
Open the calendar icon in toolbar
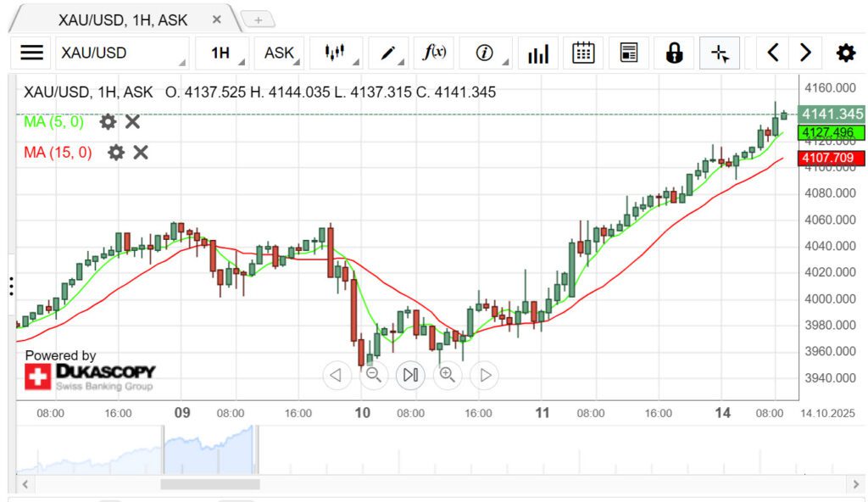(583, 53)
